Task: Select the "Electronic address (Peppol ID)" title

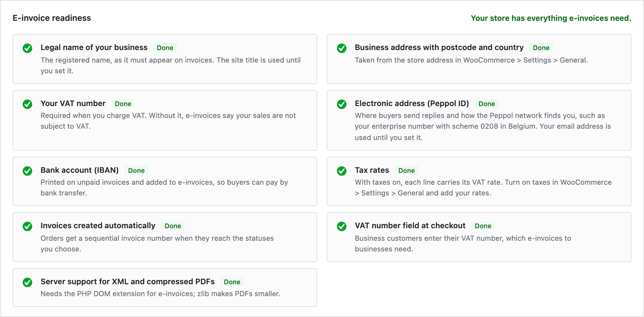Action: tap(412, 103)
